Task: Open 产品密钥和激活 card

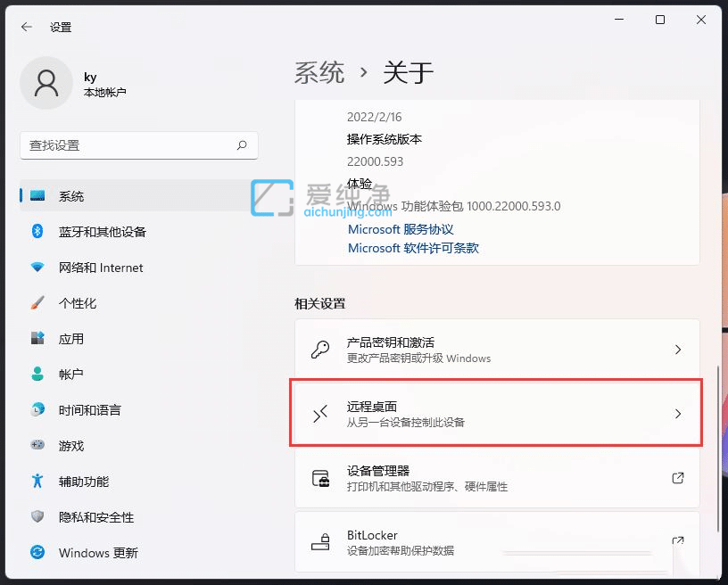Action: [x=497, y=350]
